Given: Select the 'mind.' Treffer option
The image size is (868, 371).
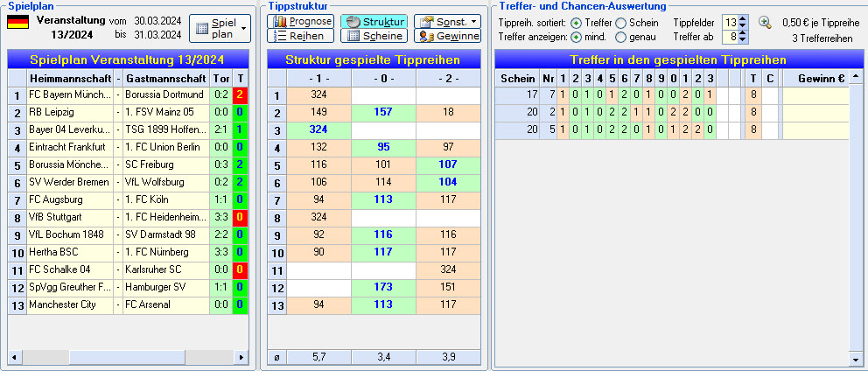Looking at the screenshot, I should click(x=589, y=37).
